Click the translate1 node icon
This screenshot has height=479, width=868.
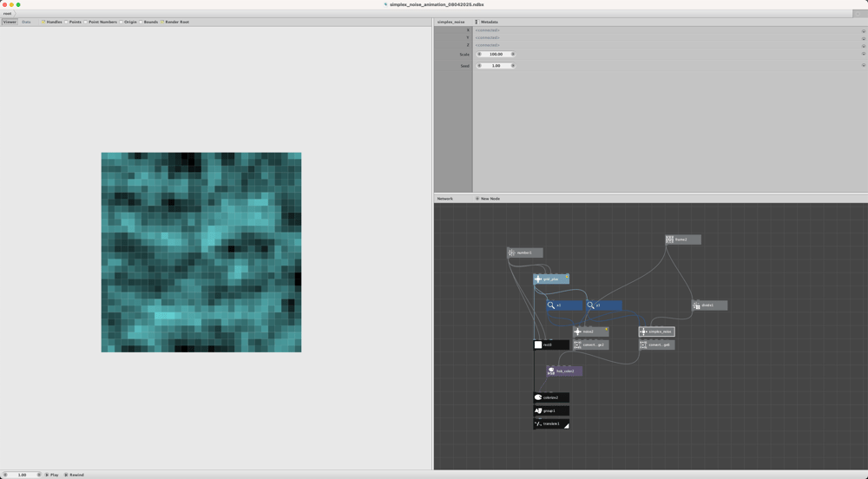click(x=538, y=424)
